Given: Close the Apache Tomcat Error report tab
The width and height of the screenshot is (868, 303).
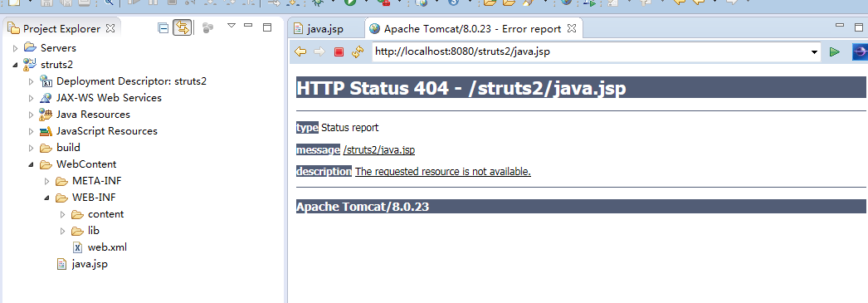Looking at the screenshot, I should pyautogui.click(x=573, y=28).
